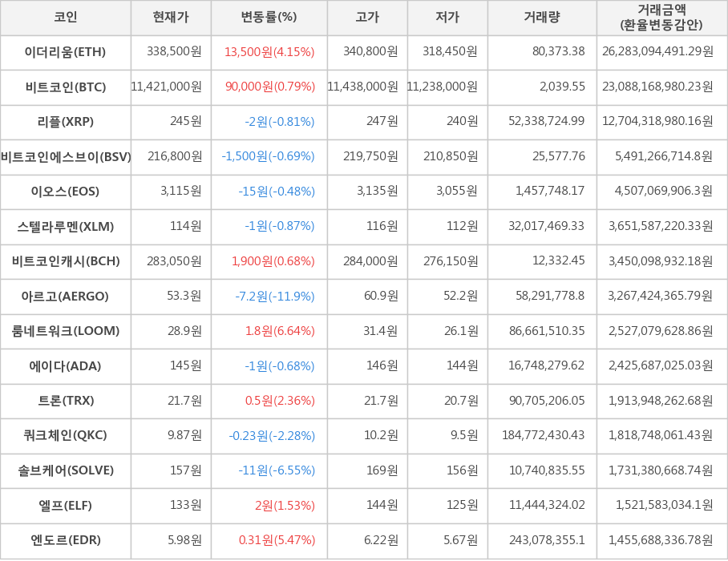
Task: Click the 아르고(AERGO) coin name
Action: coord(66,297)
